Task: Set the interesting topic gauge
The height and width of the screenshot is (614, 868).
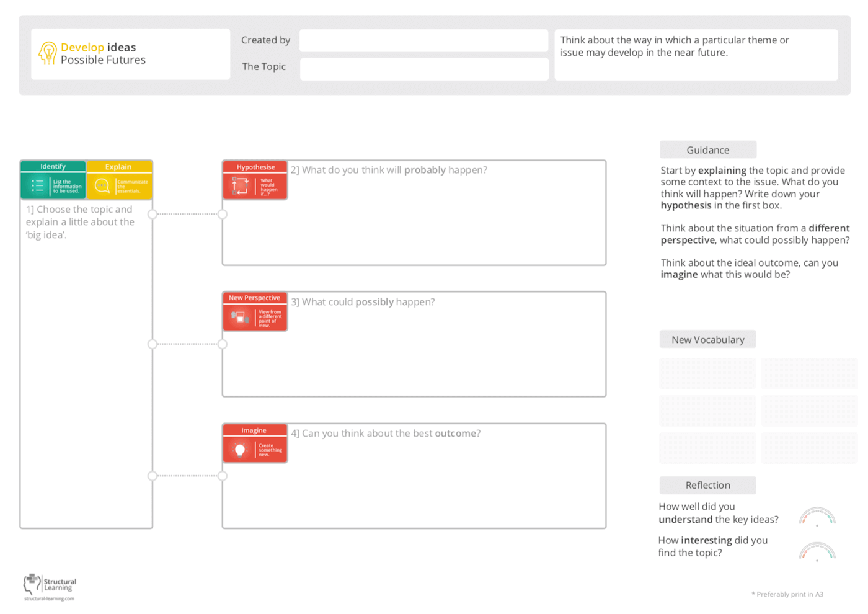Action: point(817,549)
